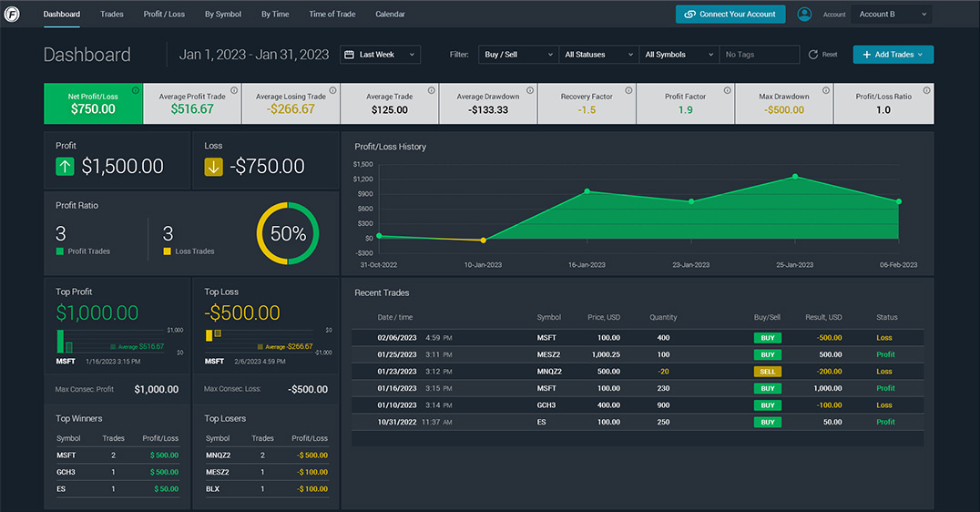Click BLX row in Top Losers table
980x512 pixels.
tap(267, 489)
